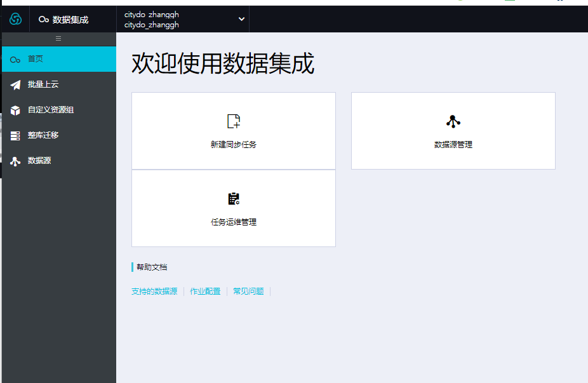Screen dimensions: 588x383
Task: Open the 数据源 menu item
Action: tap(59, 161)
